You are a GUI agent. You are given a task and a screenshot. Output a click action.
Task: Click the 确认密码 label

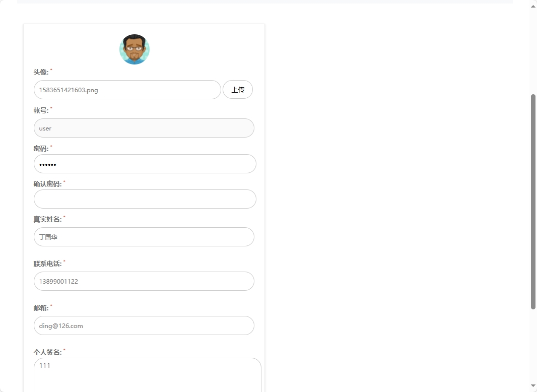click(x=47, y=184)
